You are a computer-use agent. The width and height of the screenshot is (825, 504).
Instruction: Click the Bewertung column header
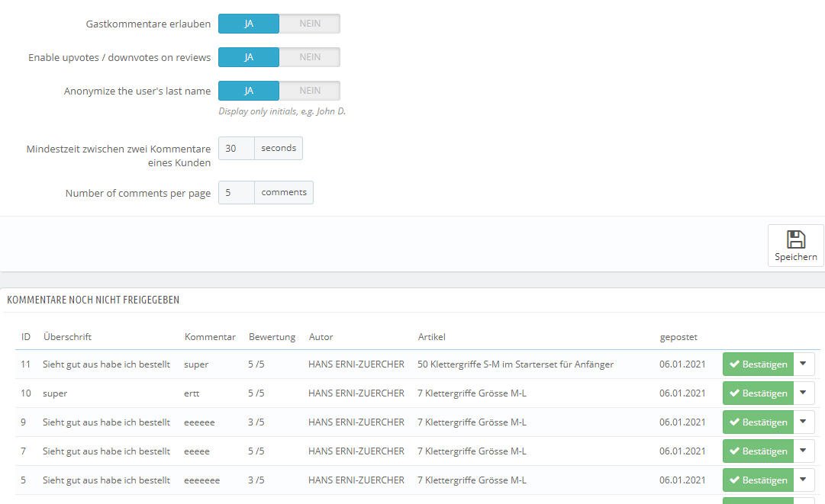272,337
